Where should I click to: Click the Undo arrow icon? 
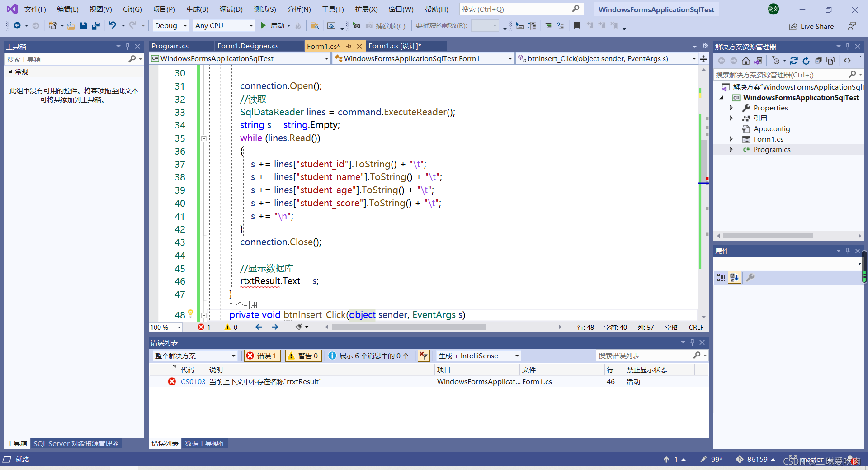point(113,26)
